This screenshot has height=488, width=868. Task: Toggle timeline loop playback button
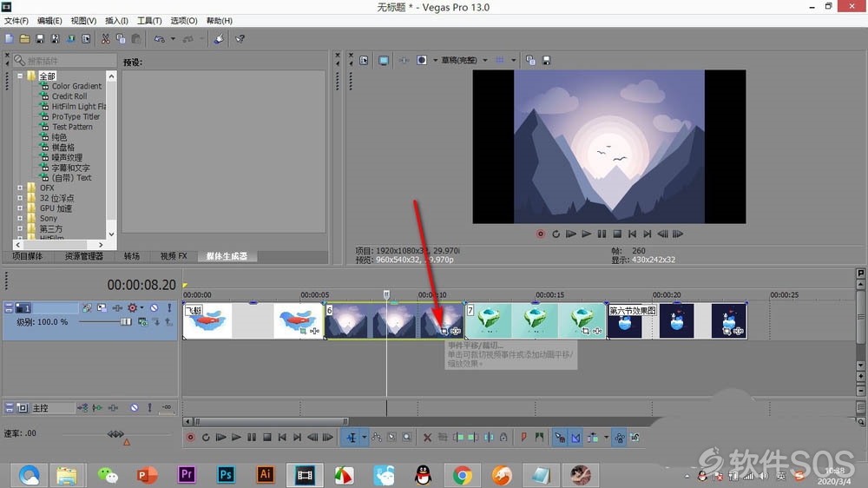click(206, 438)
